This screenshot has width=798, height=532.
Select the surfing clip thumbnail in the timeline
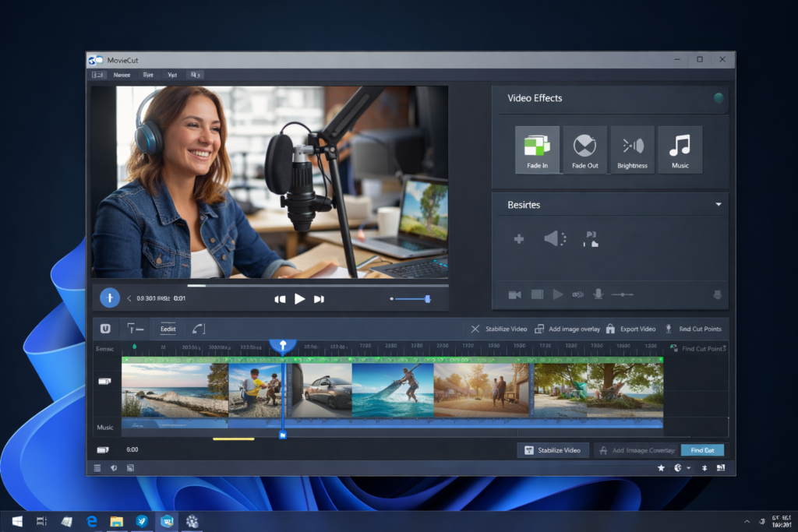pos(393,388)
